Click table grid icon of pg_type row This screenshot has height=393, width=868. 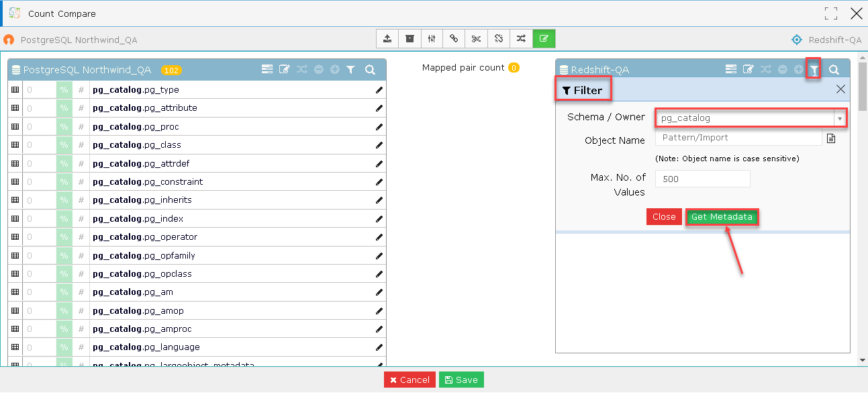pos(15,89)
